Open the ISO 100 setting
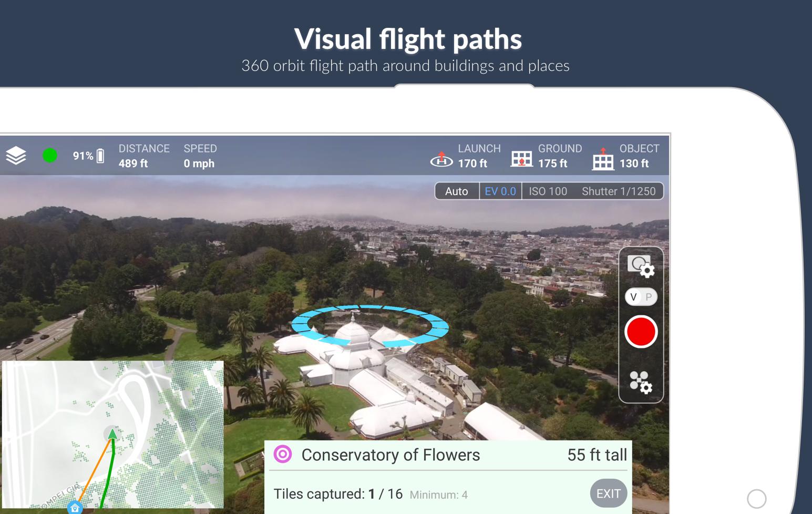The height and width of the screenshot is (514, 812). 547,191
